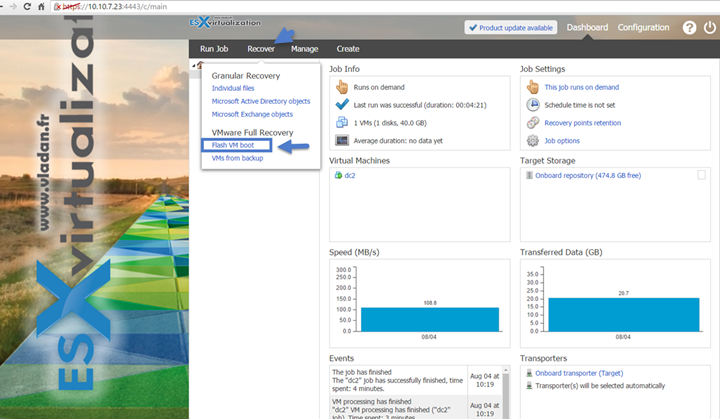The height and width of the screenshot is (419, 720).
Task: Click the hand icon in Job Settings
Action: point(533,86)
